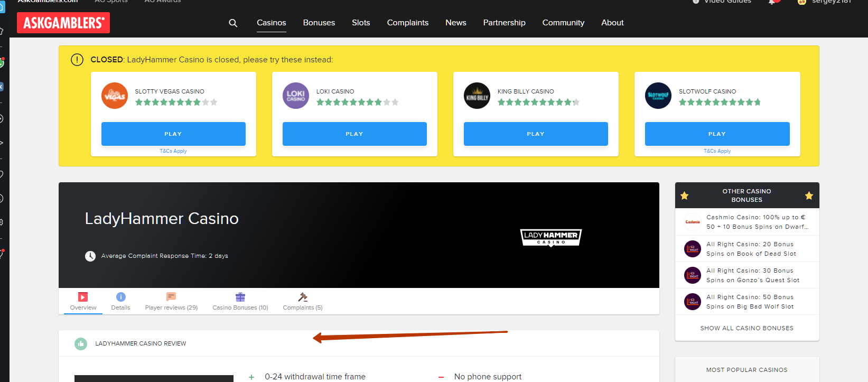Open T&Cs Apply under SlotWolf Casino
Viewport: 868px width, 382px height.
click(x=717, y=151)
